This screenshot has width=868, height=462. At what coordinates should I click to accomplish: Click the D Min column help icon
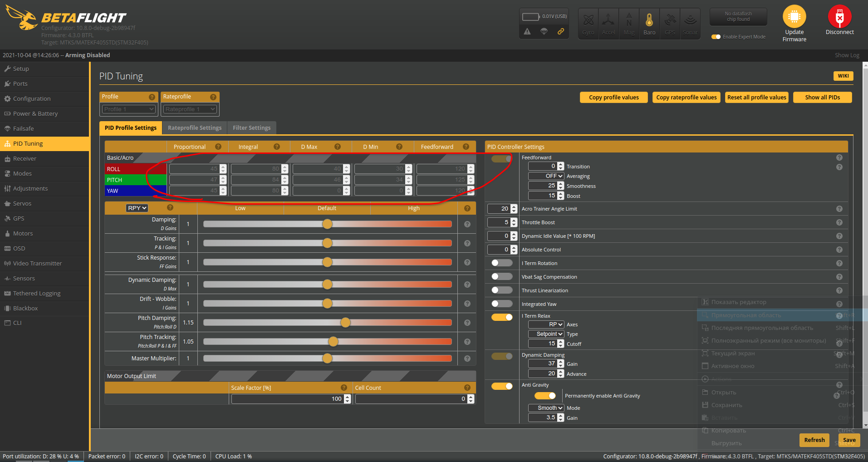tap(399, 147)
